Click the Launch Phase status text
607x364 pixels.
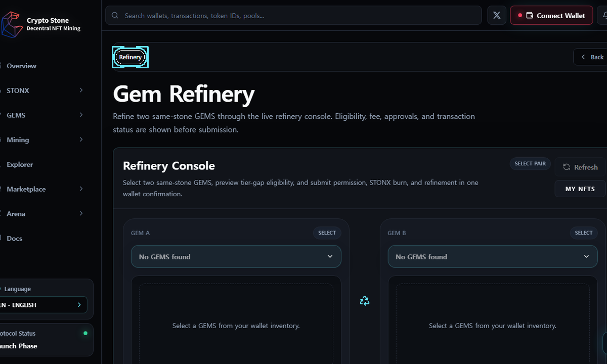pyautogui.click(x=19, y=346)
